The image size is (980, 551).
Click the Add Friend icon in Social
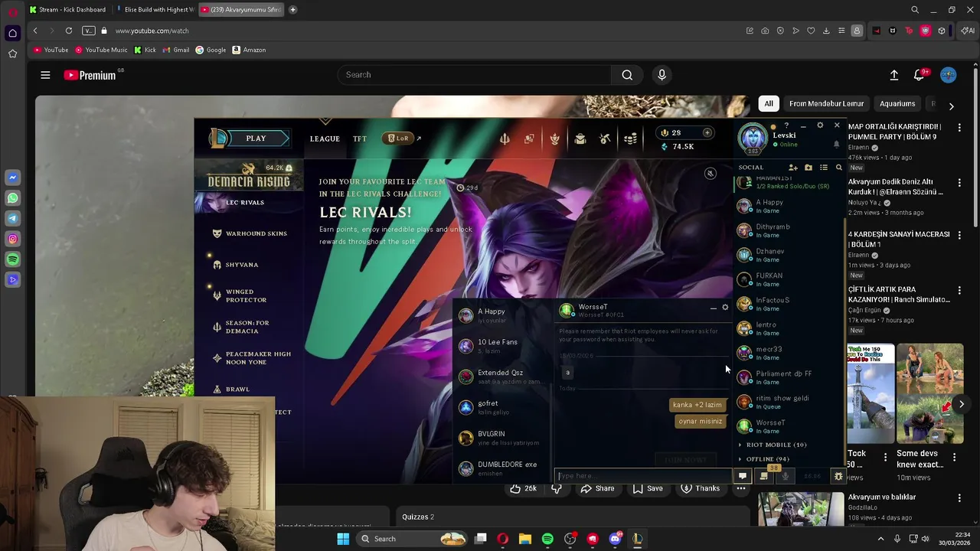(793, 168)
